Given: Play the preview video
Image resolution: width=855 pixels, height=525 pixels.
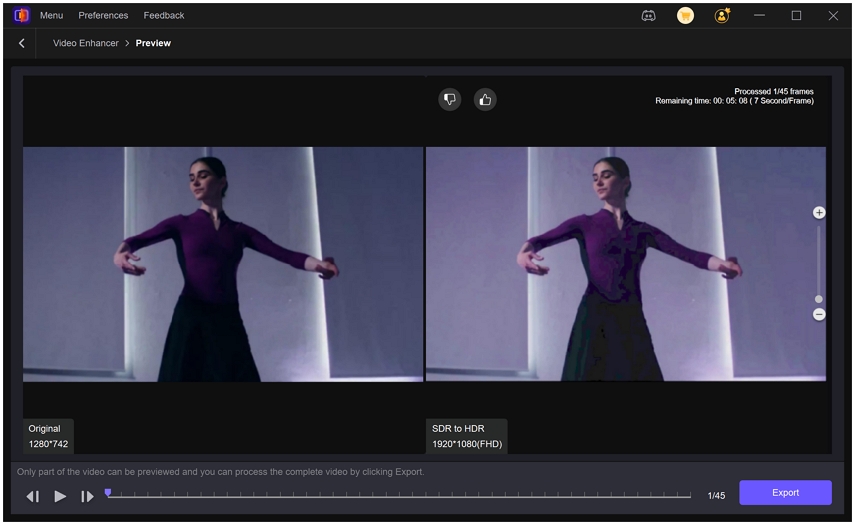Looking at the screenshot, I should (x=60, y=496).
